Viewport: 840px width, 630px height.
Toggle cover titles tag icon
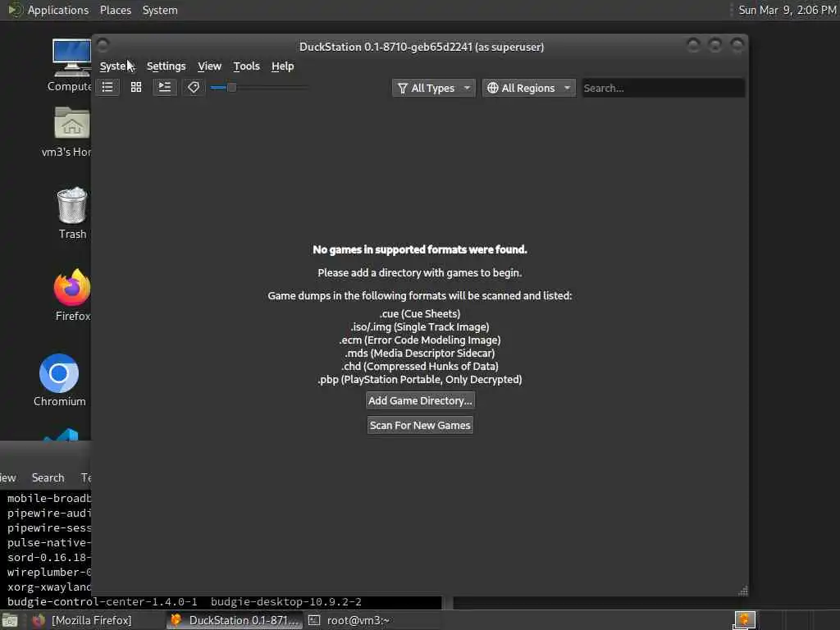click(x=194, y=87)
